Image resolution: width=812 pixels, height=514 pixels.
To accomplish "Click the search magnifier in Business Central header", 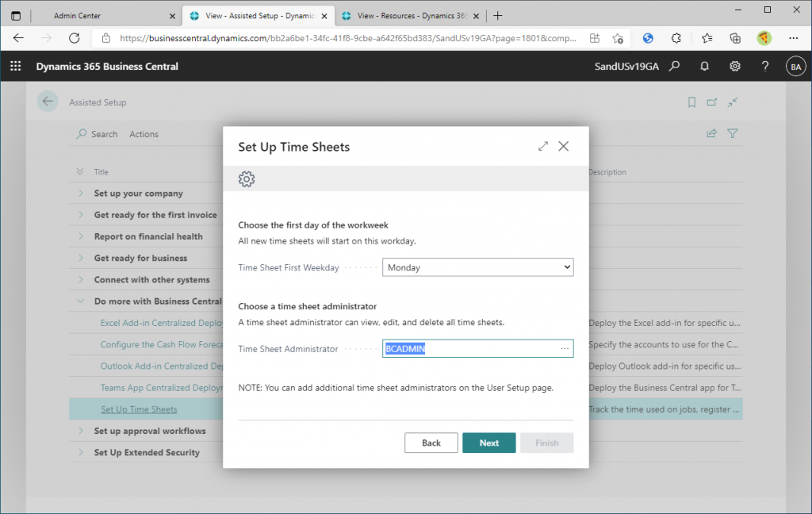I will coord(674,66).
